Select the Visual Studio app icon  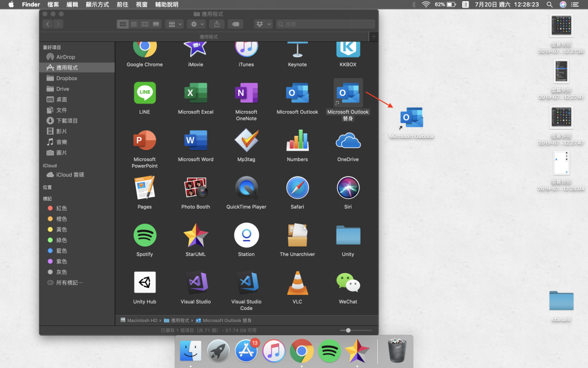tap(196, 282)
